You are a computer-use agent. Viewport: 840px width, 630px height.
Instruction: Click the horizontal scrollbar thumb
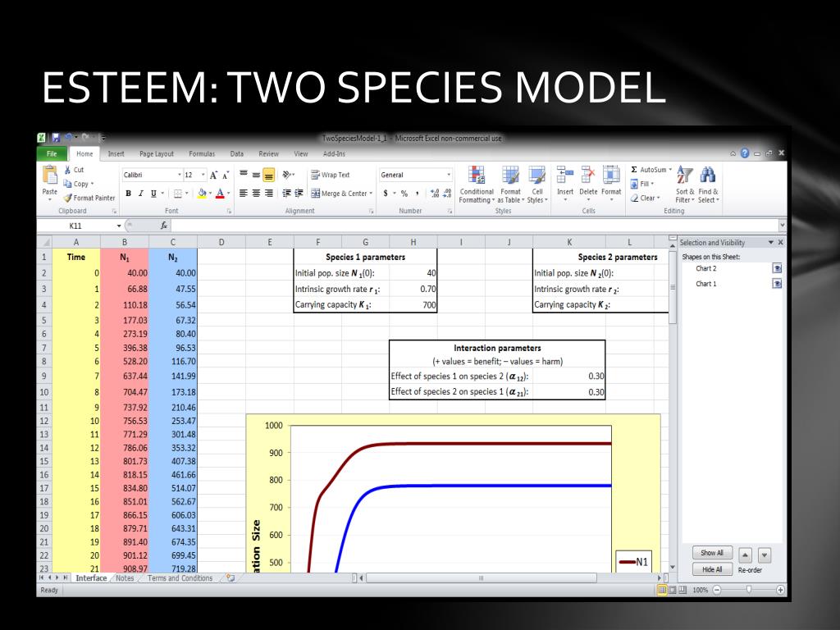point(481,578)
